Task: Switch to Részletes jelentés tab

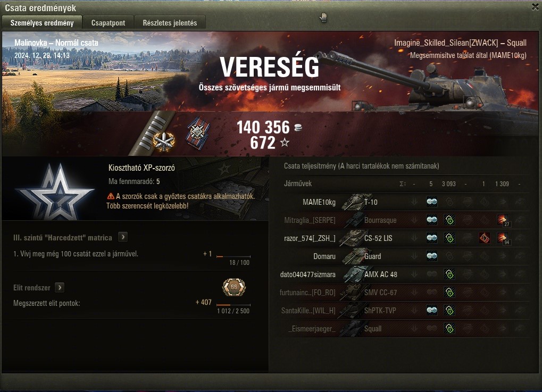Action: [170, 23]
